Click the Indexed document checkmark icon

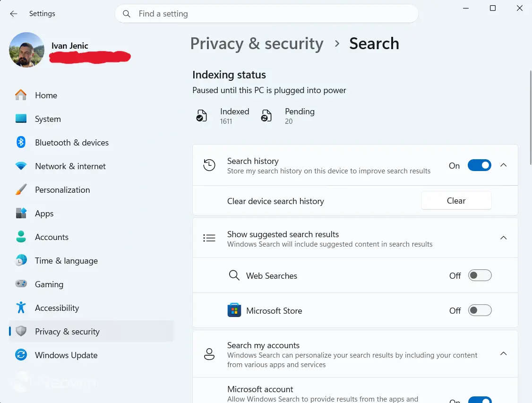coord(202,116)
